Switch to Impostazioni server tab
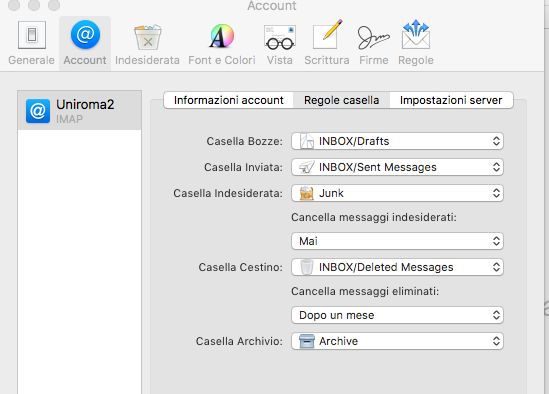This screenshot has height=394, width=549. (x=451, y=100)
